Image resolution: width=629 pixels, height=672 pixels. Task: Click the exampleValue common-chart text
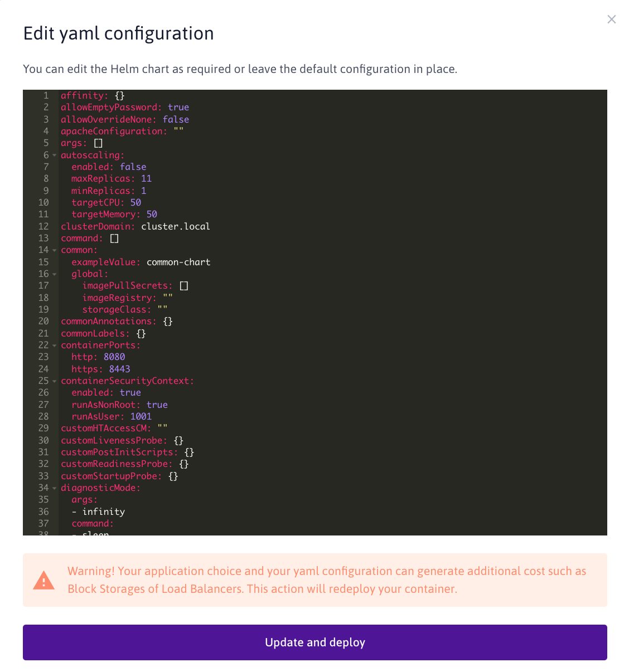pos(178,262)
